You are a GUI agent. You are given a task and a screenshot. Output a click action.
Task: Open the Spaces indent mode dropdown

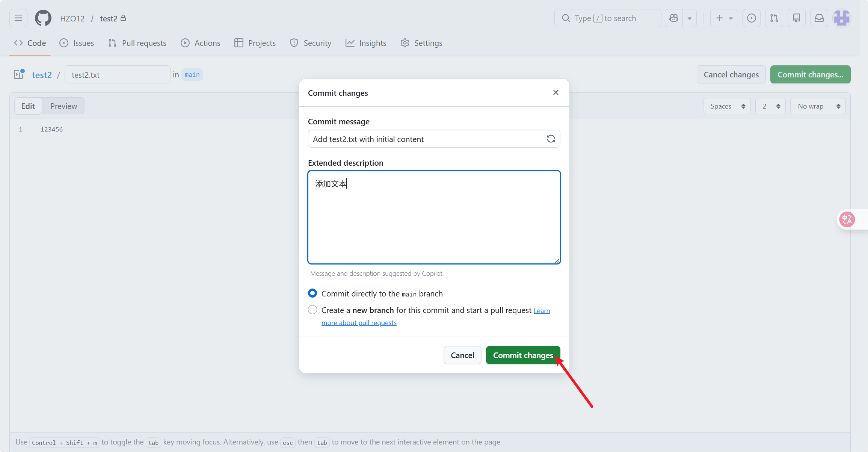727,106
